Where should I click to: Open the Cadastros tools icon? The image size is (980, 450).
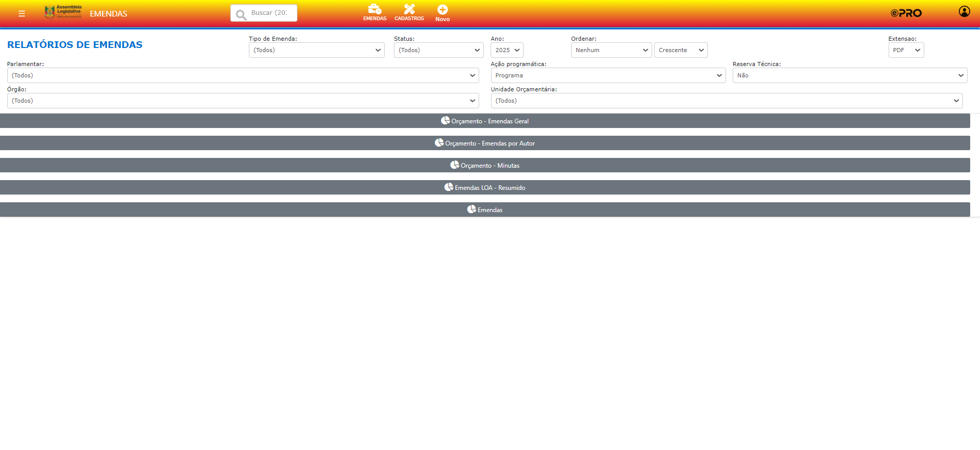point(409,9)
